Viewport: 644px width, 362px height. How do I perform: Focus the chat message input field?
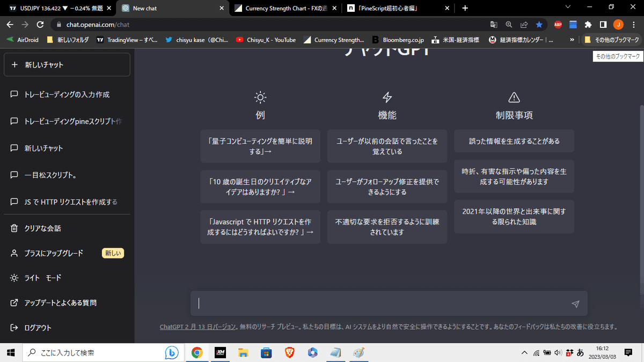tap(389, 304)
